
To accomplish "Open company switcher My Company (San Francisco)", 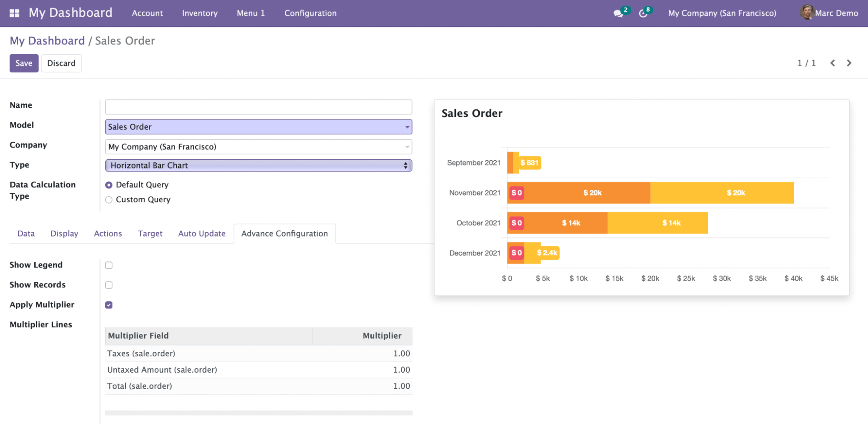I will click(x=722, y=13).
